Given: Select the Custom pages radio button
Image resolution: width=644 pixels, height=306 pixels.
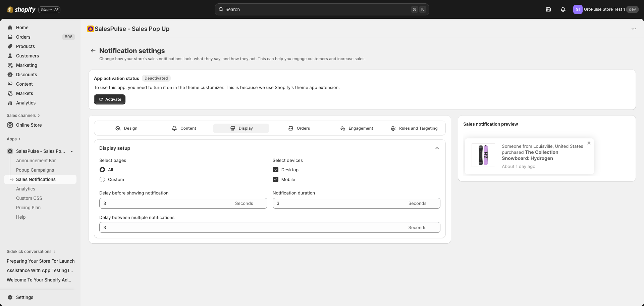Looking at the screenshot, I should pos(102,180).
